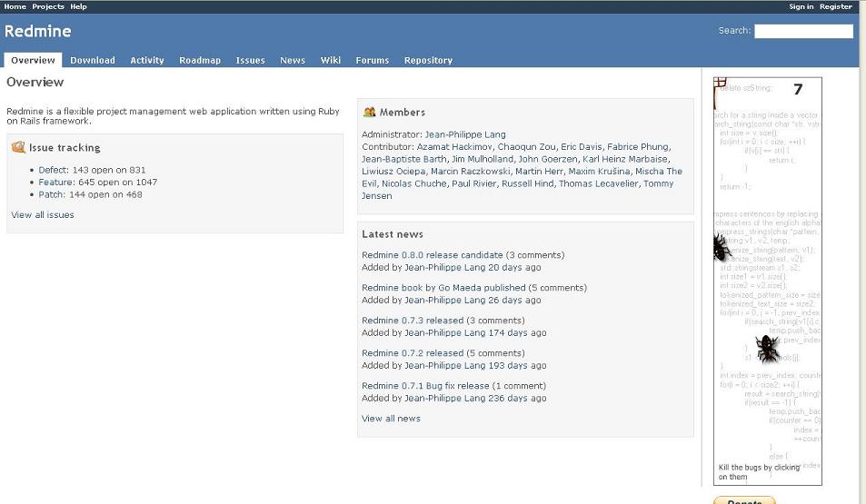Image resolution: width=866 pixels, height=504 pixels.
Task: Open Karl Heinz Marbaise's profile
Action: pyautogui.click(x=624, y=159)
